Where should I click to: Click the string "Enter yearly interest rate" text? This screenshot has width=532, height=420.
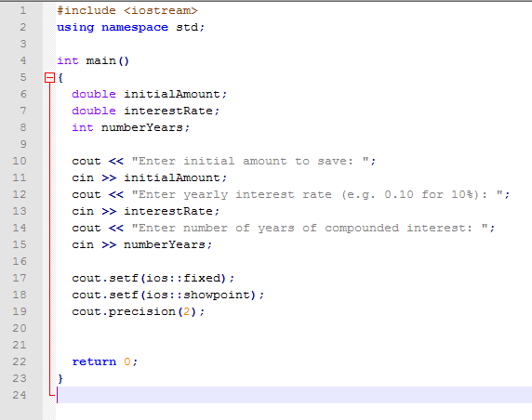[232, 194]
